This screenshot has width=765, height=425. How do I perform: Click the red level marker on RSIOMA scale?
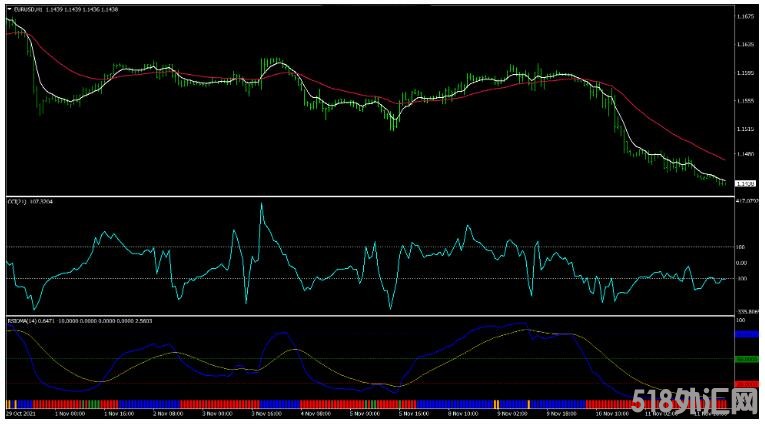click(x=746, y=384)
